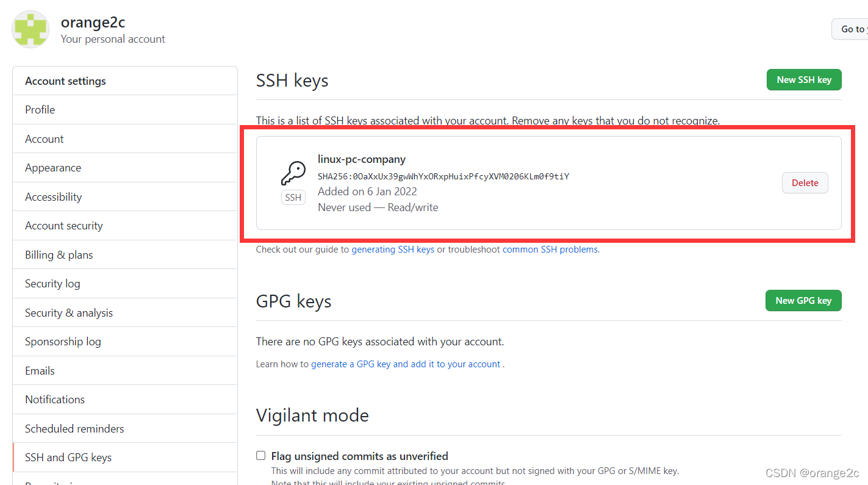Screen dimensions: 868x485
Task: View the Security log
Action: coord(125,284)
